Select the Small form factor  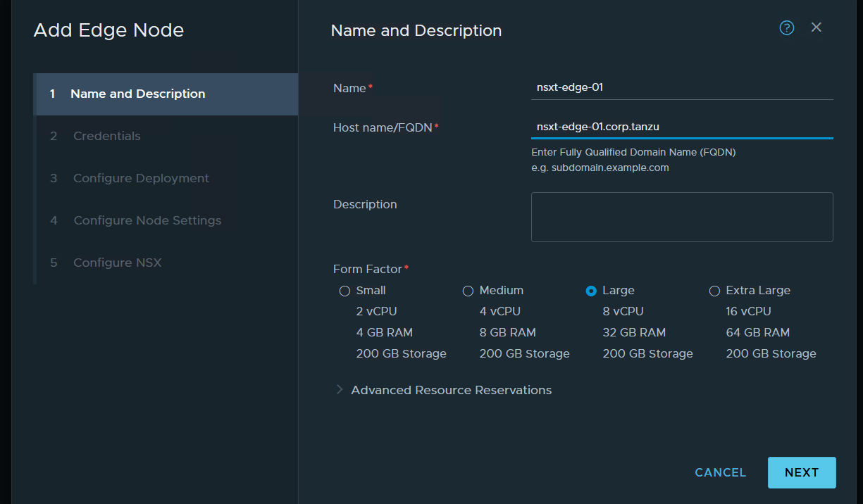click(344, 291)
